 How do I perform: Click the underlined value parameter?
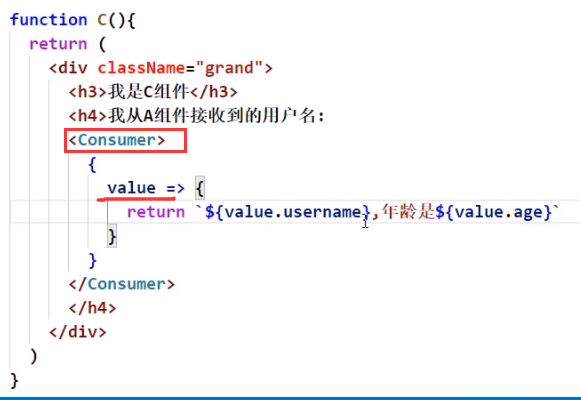click(132, 188)
